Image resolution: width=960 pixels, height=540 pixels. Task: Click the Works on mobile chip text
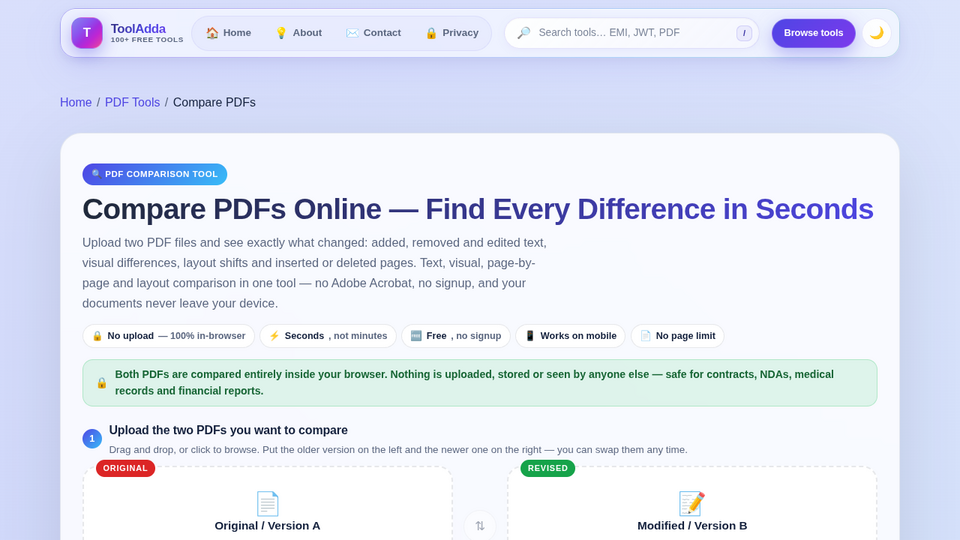coord(578,336)
